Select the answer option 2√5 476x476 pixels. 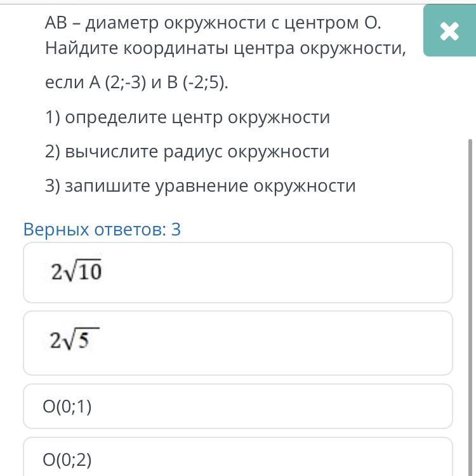coord(238,343)
